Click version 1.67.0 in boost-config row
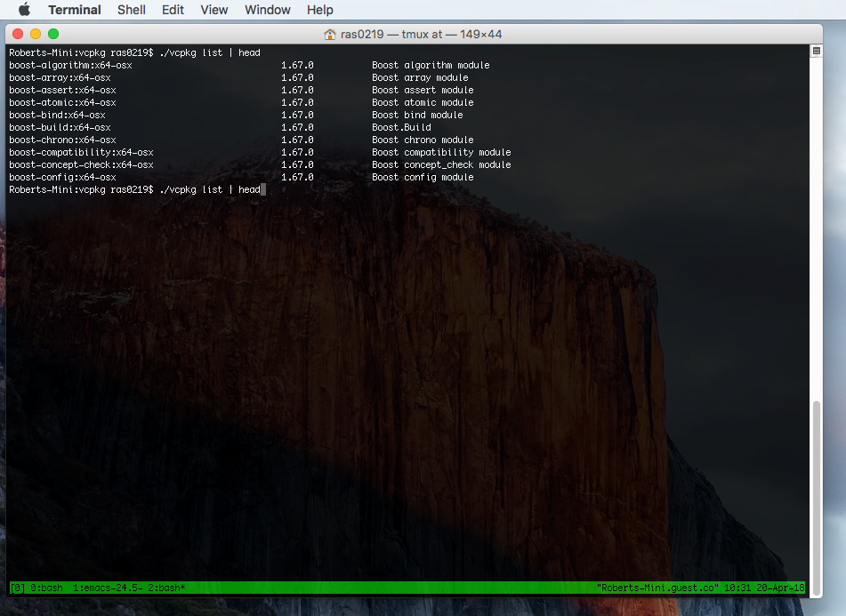846x616 pixels. (297, 177)
